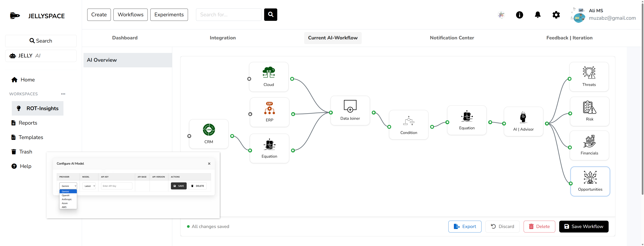The image size is (644, 246).
Task: Open workspaces three-dot options menu
Action: tap(63, 94)
